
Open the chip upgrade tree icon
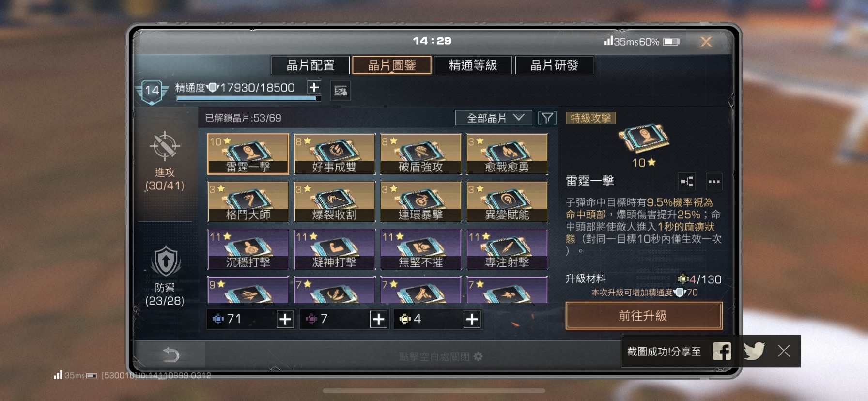click(x=687, y=182)
